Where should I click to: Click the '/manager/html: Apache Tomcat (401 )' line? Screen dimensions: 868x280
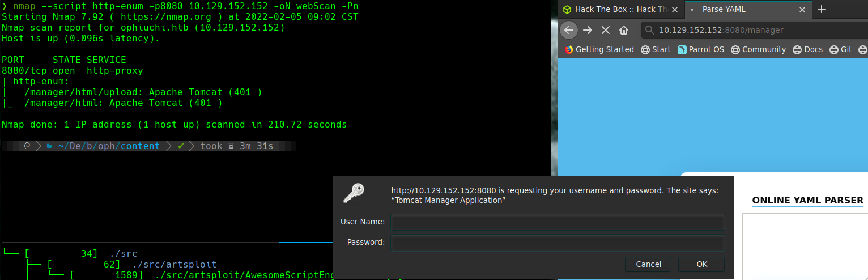112,103
